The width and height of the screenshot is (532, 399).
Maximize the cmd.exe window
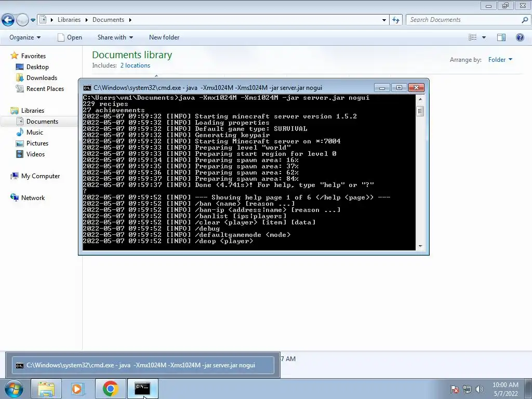[399, 88]
